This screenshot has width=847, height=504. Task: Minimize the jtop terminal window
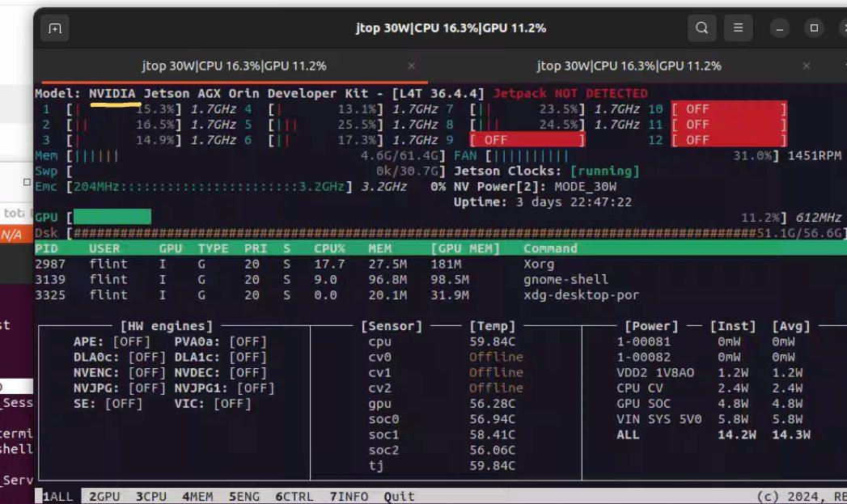coord(779,28)
